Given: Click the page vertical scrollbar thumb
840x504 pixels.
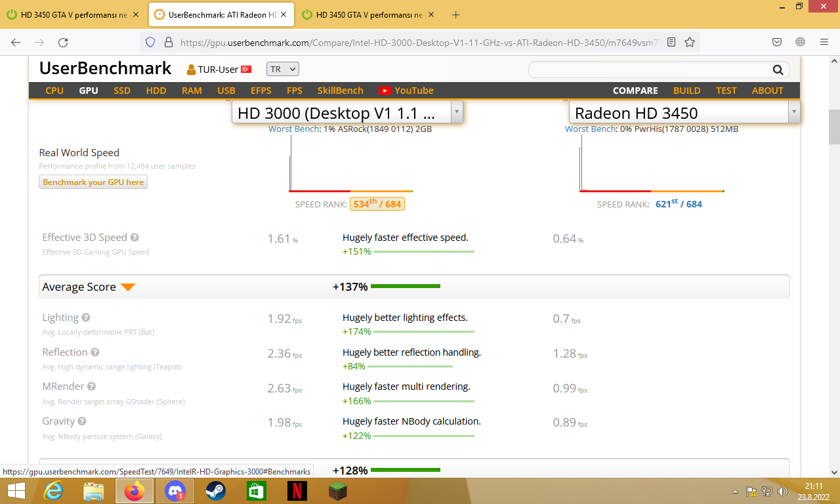Looking at the screenshot, I should tap(834, 127).
